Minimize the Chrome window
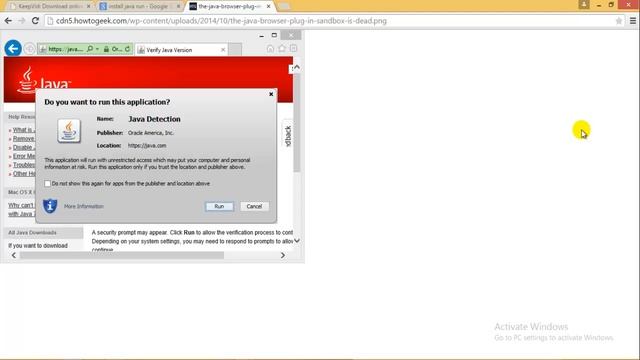Screen dimensions: 640x360 pyautogui.click(x=599, y=5)
